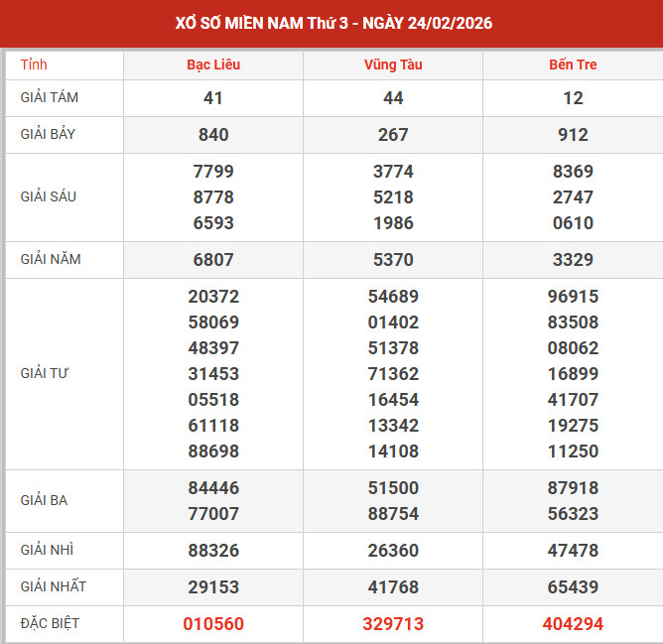This screenshot has height=644, width=663.
Task: Select the Tỉnh column header cell
Action: click(34, 64)
